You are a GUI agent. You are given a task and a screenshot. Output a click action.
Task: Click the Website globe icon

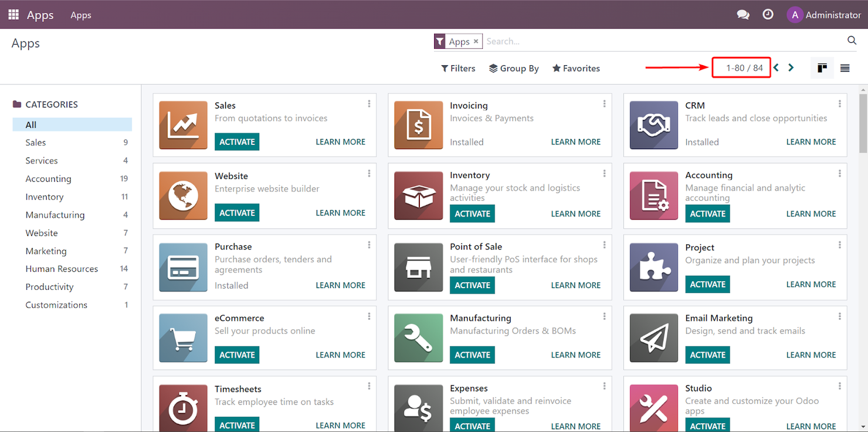[183, 195]
